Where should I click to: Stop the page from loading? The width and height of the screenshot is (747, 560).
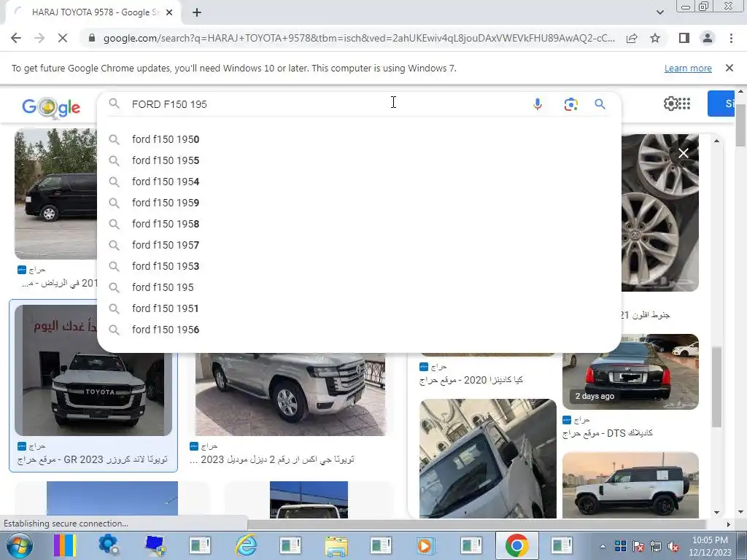pos(63,38)
